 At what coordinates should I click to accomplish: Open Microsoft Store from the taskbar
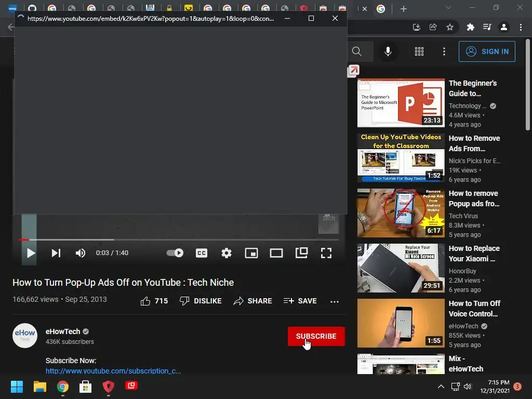pos(85,387)
